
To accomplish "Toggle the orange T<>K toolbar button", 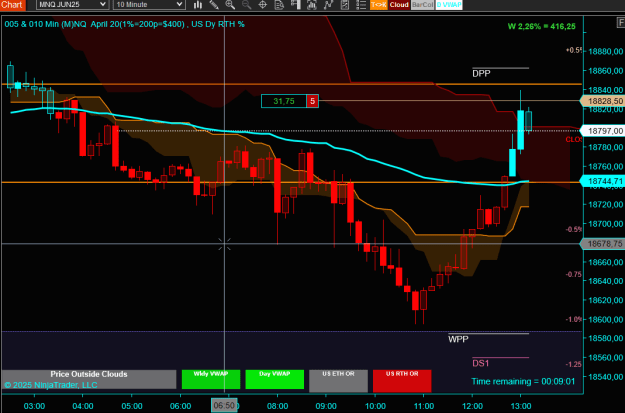I will (x=378, y=5).
